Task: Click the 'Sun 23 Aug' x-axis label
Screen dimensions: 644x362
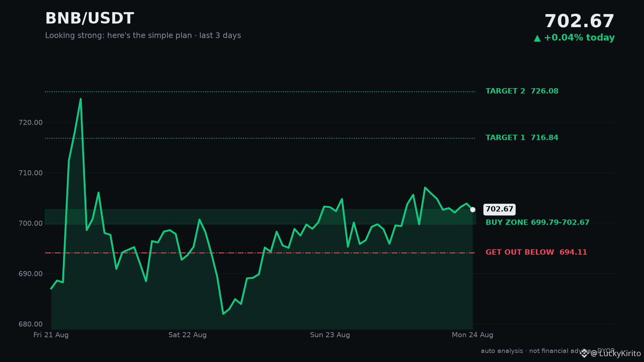Action: tap(330, 335)
